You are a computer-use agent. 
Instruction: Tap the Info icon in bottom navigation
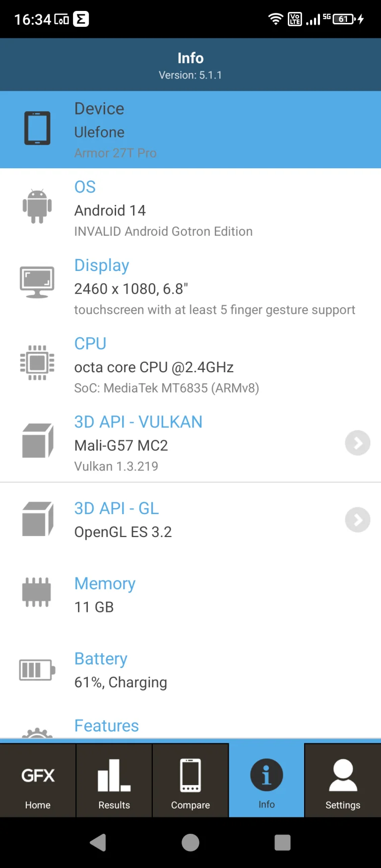point(266,774)
